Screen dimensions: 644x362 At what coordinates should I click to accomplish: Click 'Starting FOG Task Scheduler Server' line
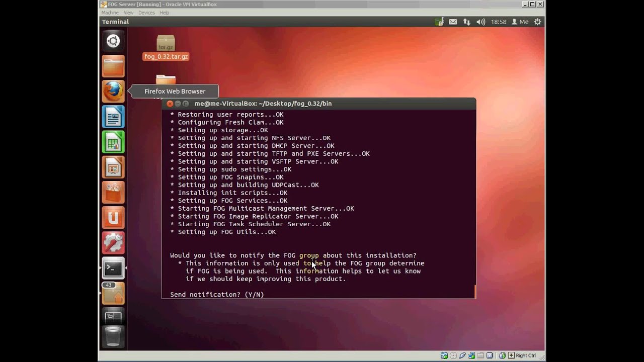[250, 224]
